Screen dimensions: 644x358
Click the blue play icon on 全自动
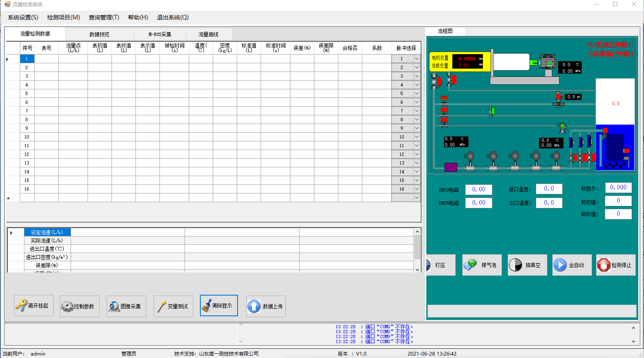pos(560,265)
